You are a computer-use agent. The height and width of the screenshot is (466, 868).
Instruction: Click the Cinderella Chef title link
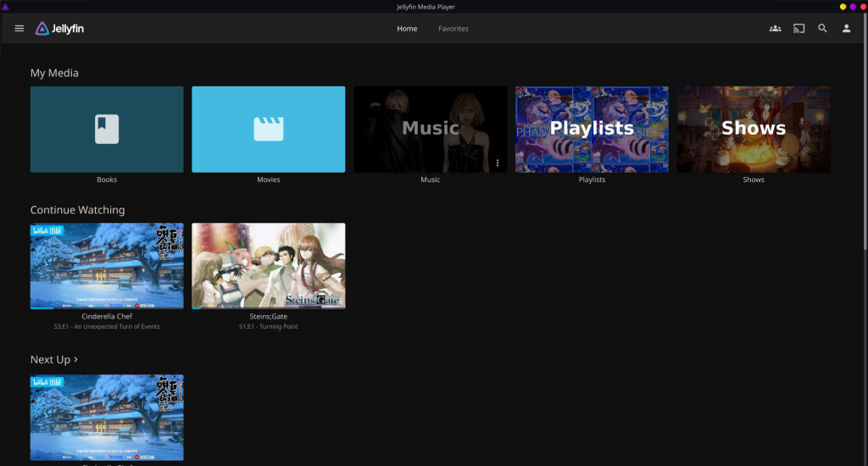pyautogui.click(x=107, y=317)
